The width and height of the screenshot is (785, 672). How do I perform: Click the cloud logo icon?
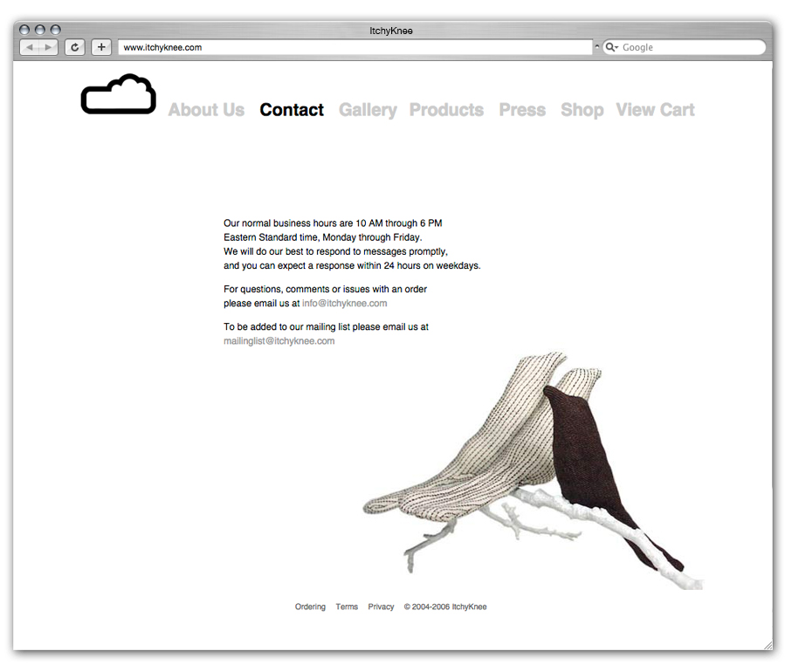[x=119, y=95]
